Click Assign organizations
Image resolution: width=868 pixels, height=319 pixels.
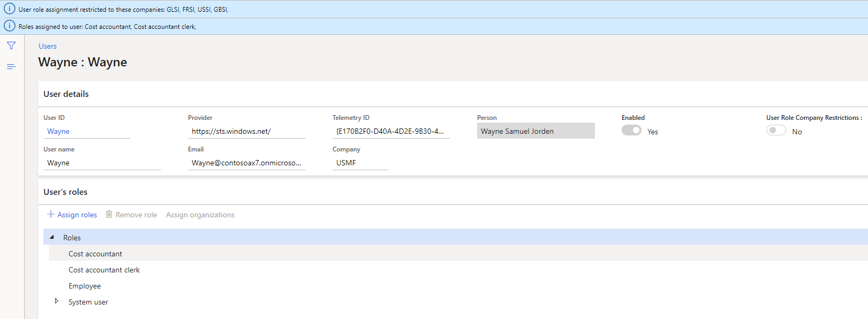coord(200,215)
